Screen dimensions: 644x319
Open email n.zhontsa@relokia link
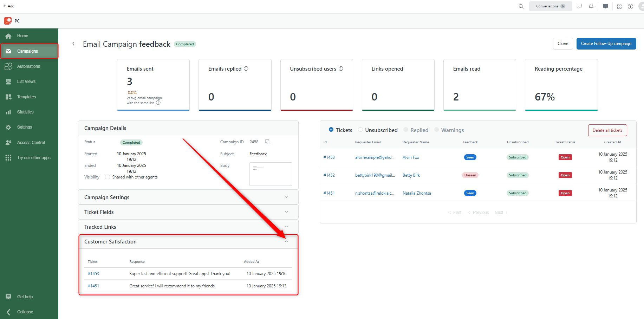click(375, 193)
